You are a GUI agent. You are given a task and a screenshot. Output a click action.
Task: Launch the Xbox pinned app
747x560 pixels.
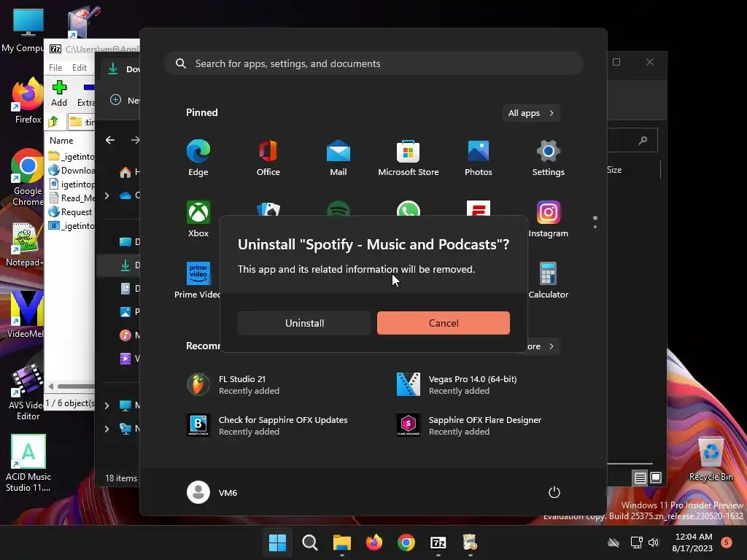tap(198, 219)
